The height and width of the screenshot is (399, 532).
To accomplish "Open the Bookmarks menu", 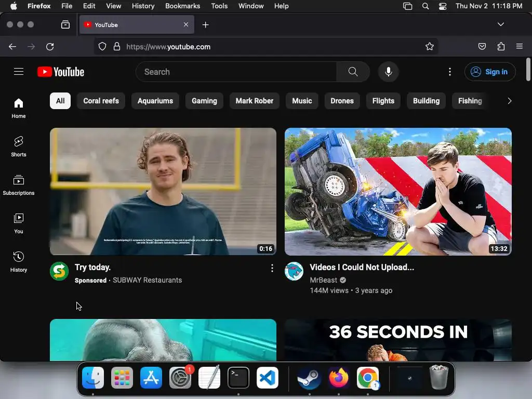I will [x=182, y=6].
